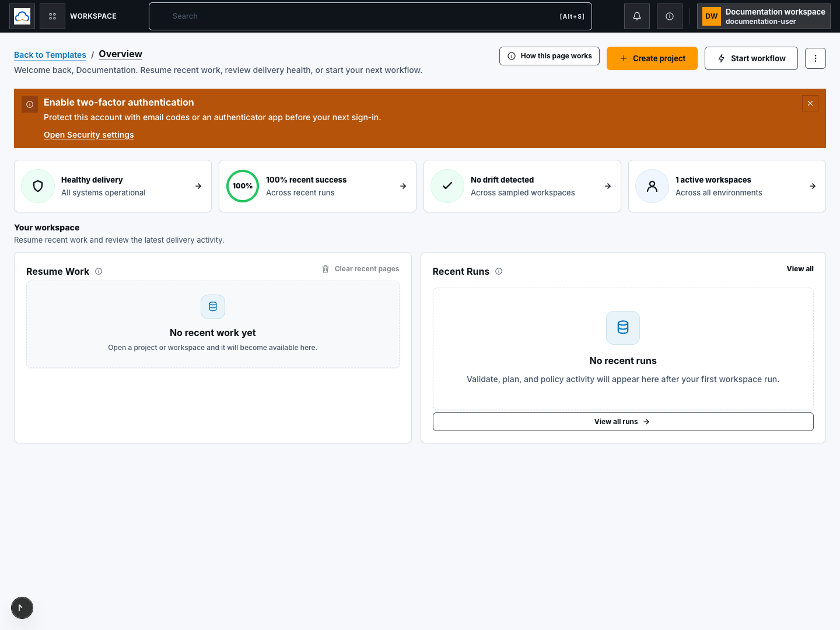The height and width of the screenshot is (630, 840).
Task: Click the banner warning info icon
Action: pyautogui.click(x=30, y=104)
